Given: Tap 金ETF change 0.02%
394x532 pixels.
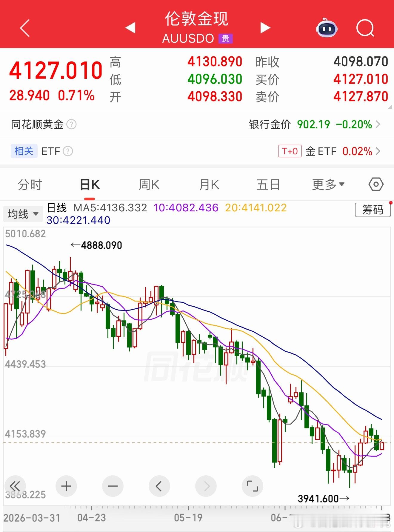Looking at the screenshot, I should (357, 151).
